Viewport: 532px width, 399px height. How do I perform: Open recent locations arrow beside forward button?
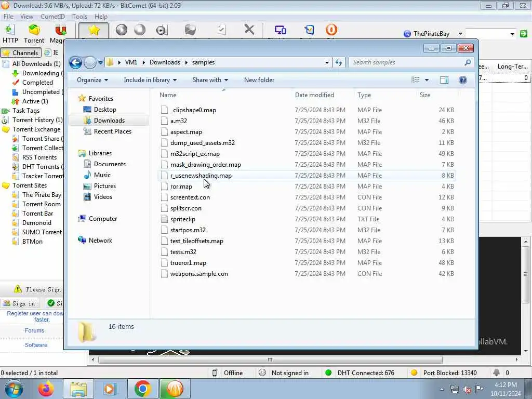pyautogui.click(x=100, y=63)
